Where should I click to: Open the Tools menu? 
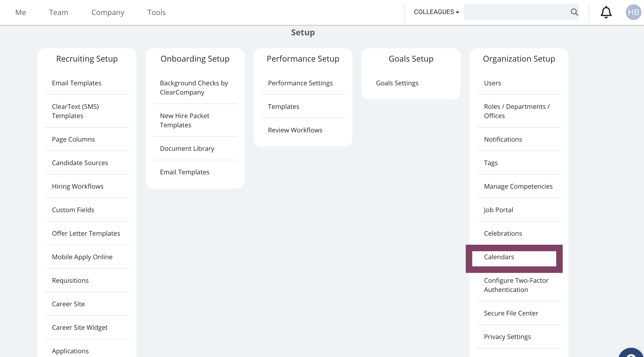coord(156,12)
